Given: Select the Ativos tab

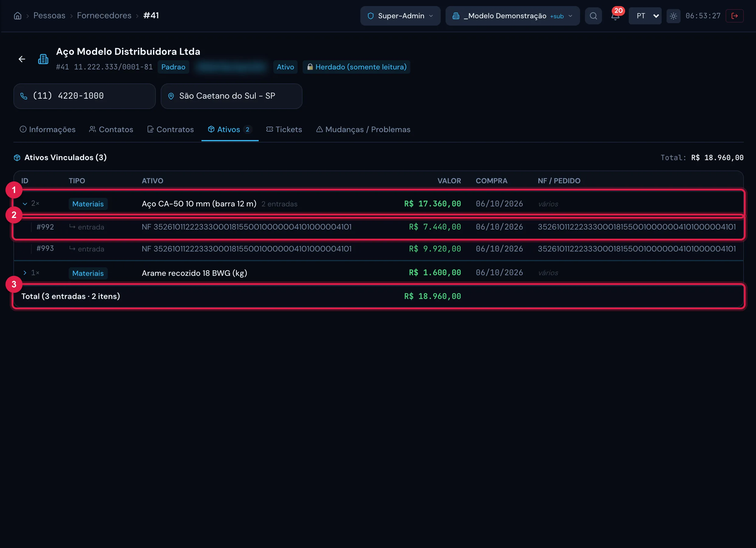Looking at the screenshot, I should point(230,129).
